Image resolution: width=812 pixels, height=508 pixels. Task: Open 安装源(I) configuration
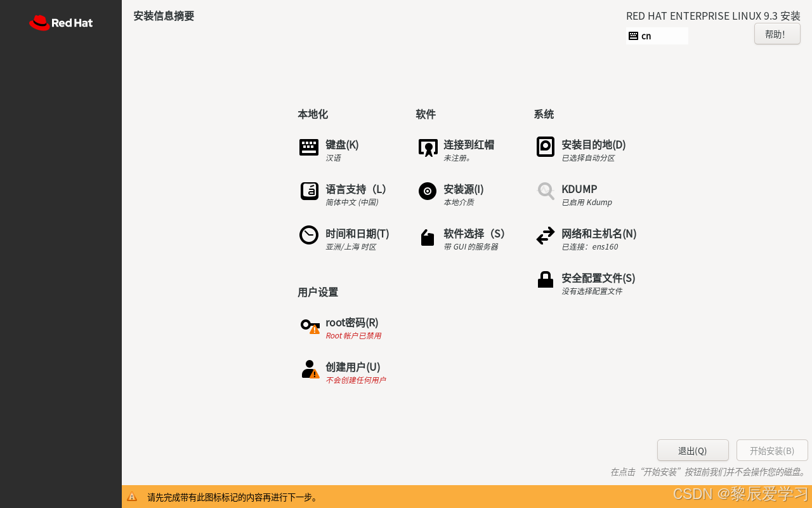point(464,189)
